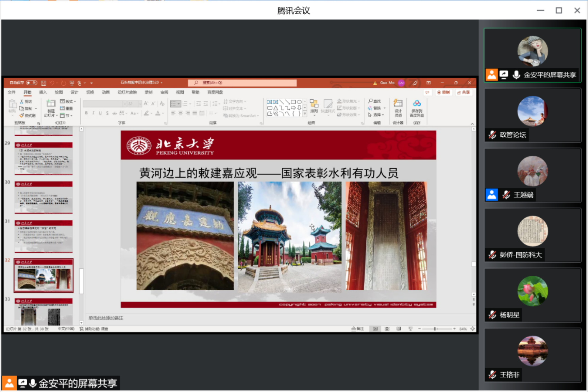Viewport: 588px width, 392px height.
Task: Open the 选择 select dropdown
Action: [376, 115]
